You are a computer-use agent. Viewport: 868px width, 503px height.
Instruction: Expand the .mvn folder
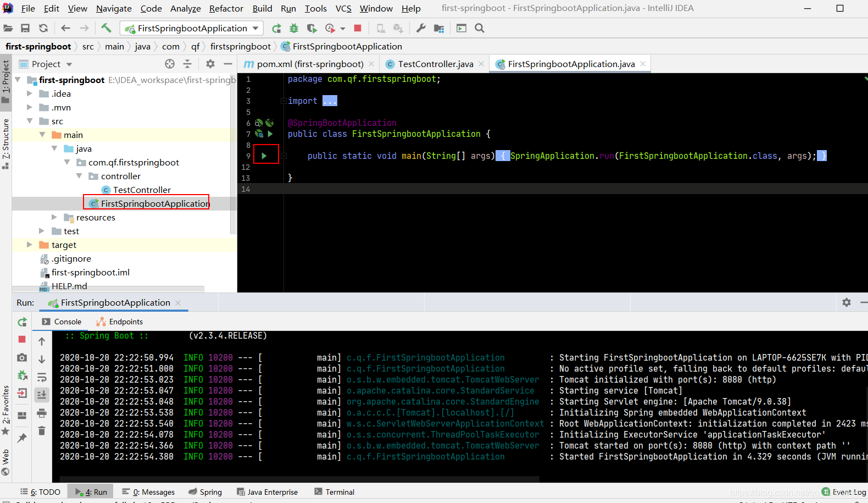30,107
